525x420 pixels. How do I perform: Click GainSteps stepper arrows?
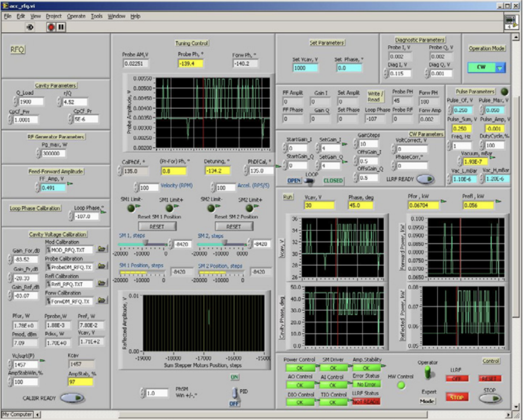[x=356, y=144]
